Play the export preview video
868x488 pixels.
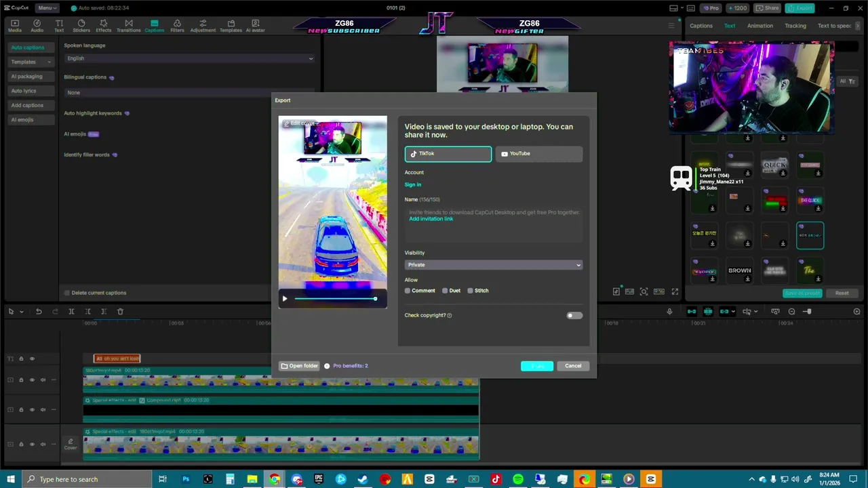tap(285, 299)
